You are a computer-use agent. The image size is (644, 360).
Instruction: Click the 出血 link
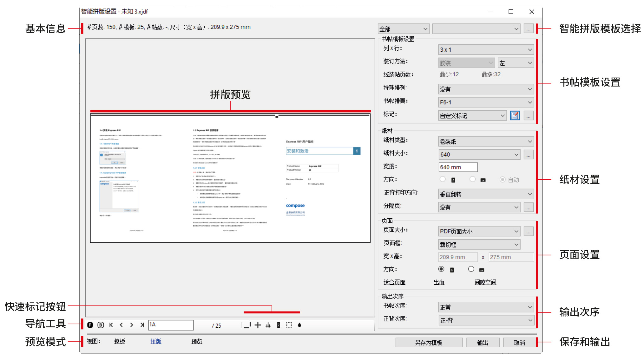click(x=439, y=282)
